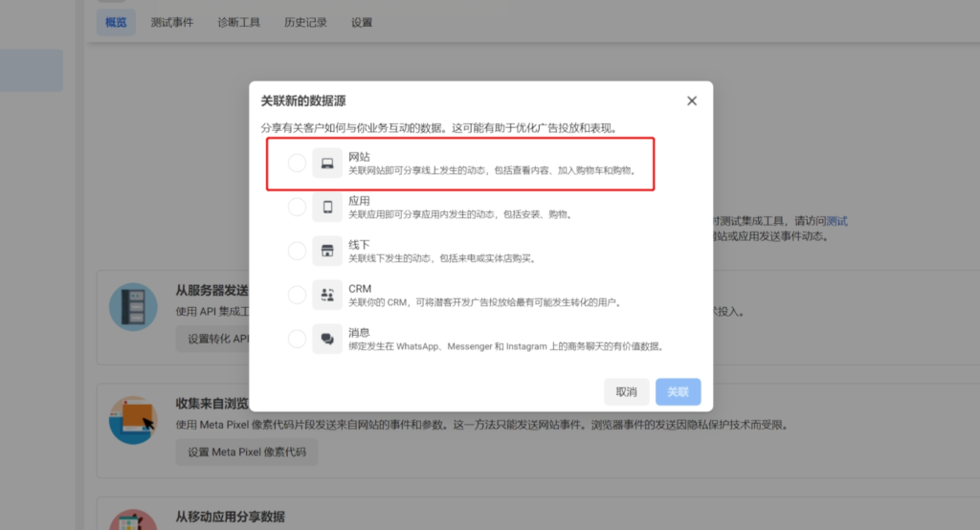Click the chat bubbles icon for 消息

coord(327,339)
